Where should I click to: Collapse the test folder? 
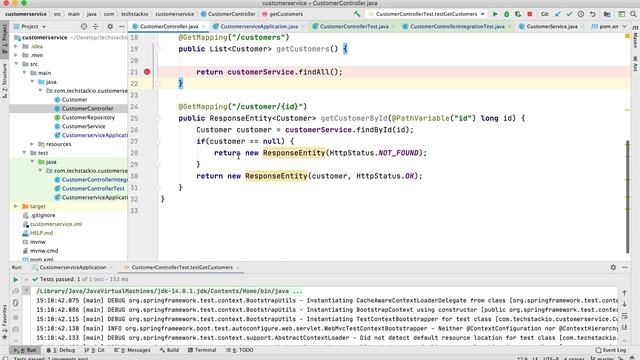(x=24, y=153)
